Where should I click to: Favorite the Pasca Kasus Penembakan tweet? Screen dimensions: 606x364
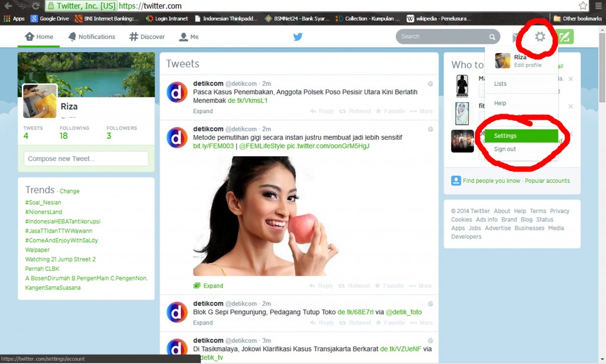point(390,111)
